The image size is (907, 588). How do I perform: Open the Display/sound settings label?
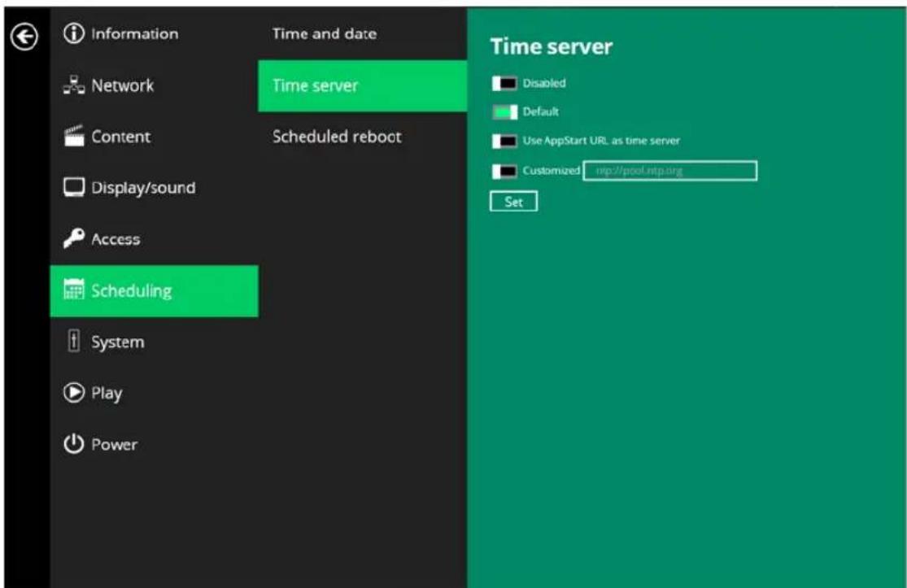click(143, 188)
